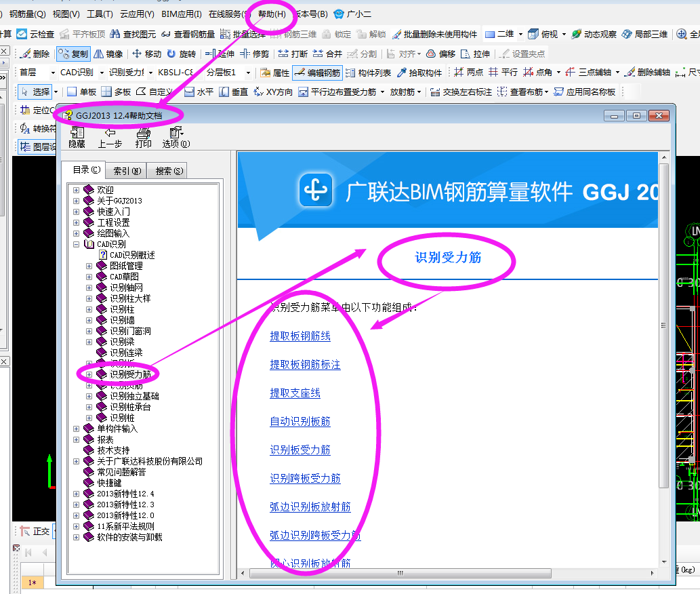
Task: Click 交换左右标注 swap annotation tool
Action: [x=461, y=92]
